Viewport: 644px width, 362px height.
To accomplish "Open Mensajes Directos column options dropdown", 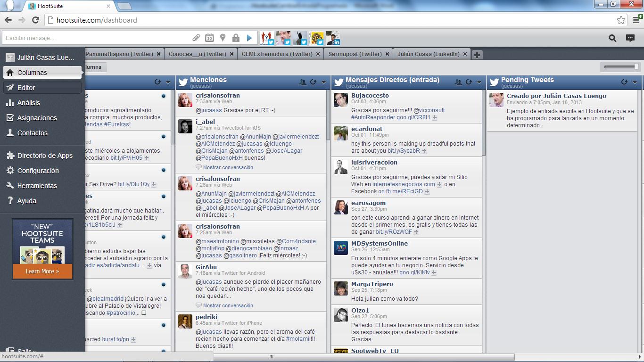I will [x=479, y=82].
